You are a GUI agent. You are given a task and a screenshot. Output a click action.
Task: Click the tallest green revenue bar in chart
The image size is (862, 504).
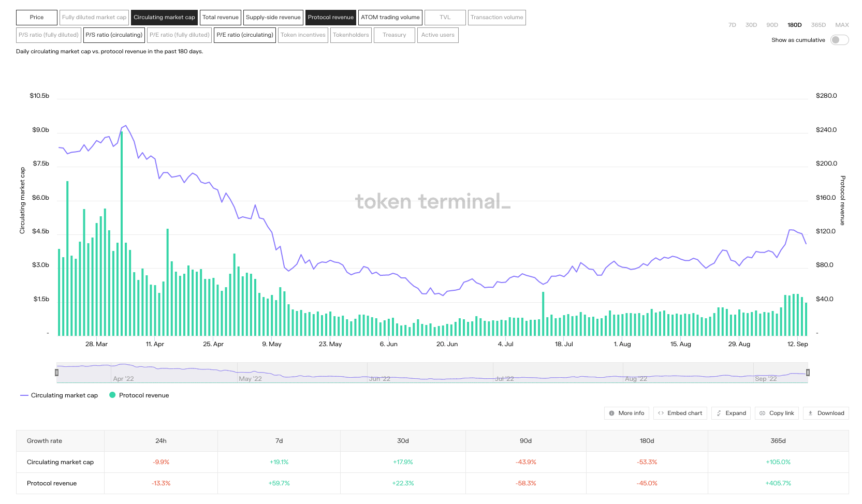click(122, 233)
